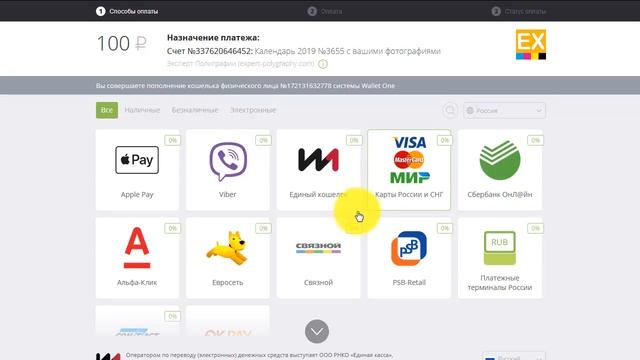Image resolution: width=640 pixels, height=360 pixels.
Task: Click step 3 Статус оплаты in header
Action: [x=519, y=11]
